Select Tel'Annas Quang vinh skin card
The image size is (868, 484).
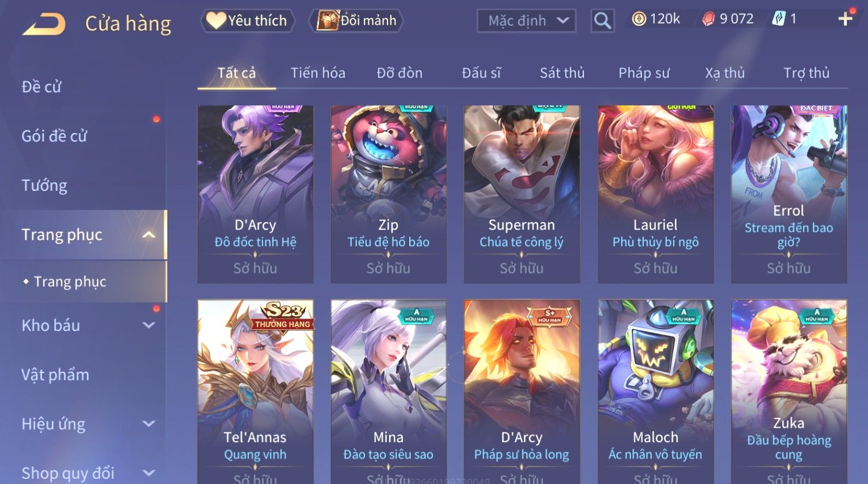coord(255,391)
